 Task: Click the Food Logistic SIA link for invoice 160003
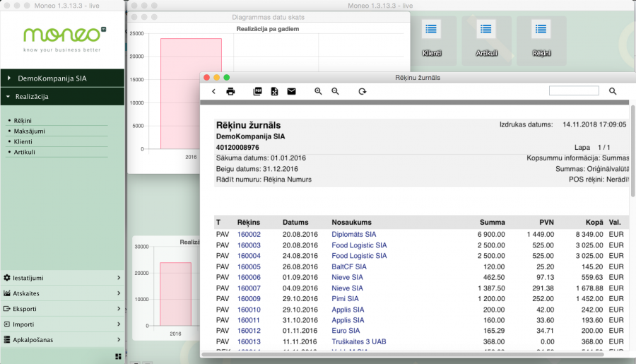[x=359, y=245]
